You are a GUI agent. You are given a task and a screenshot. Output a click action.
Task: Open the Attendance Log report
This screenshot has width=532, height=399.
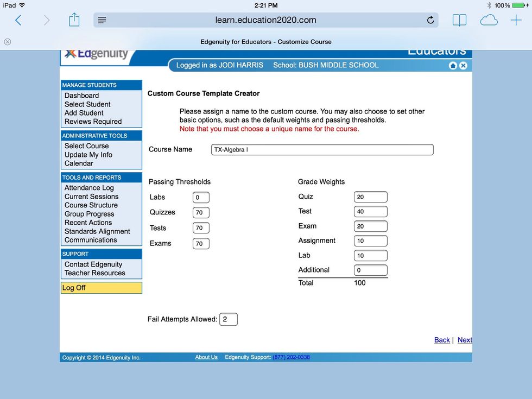pos(89,188)
